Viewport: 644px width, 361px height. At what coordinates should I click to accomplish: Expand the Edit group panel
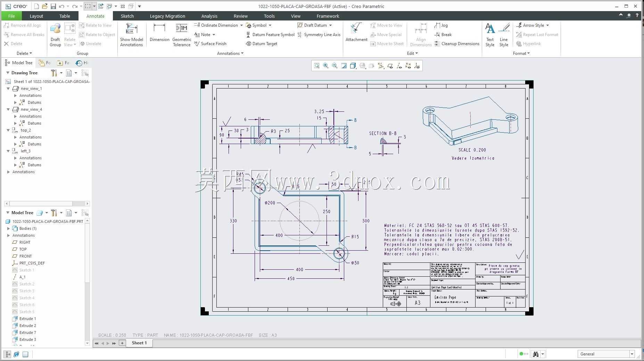[x=412, y=53]
